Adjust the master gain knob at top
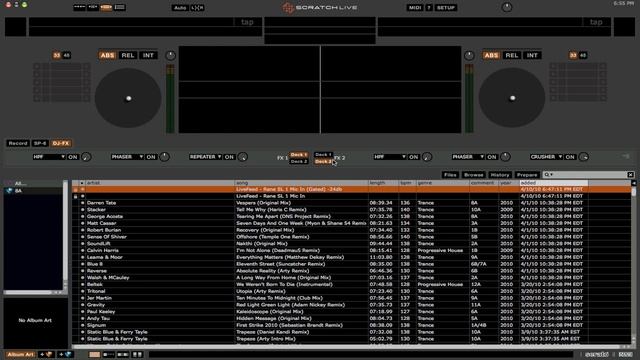The image size is (640, 360). click(x=507, y=7)
